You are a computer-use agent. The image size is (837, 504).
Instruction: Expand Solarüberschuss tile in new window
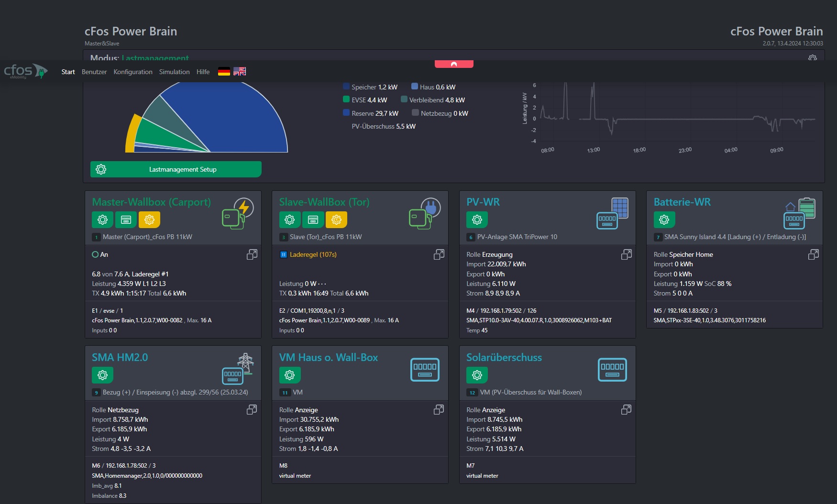(626, 410)
